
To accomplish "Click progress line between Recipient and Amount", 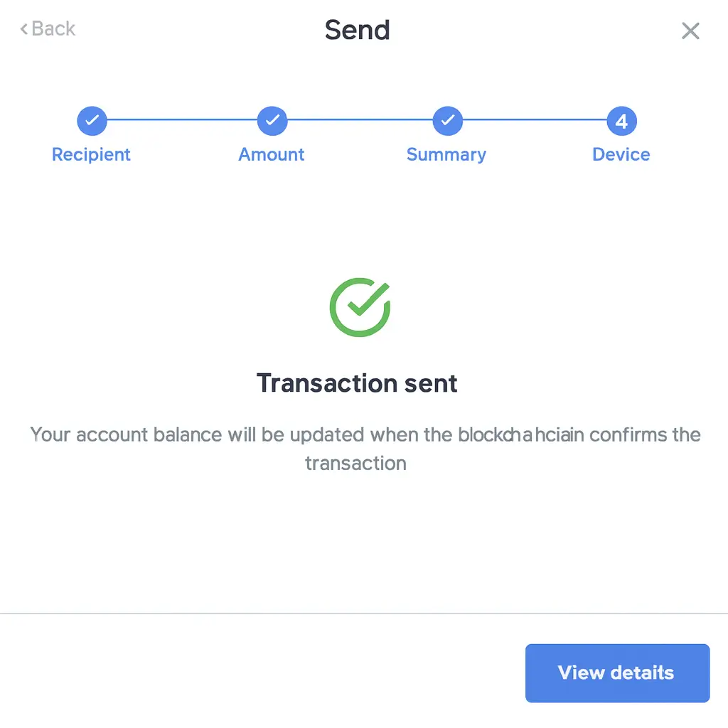I will coord(181,120).
